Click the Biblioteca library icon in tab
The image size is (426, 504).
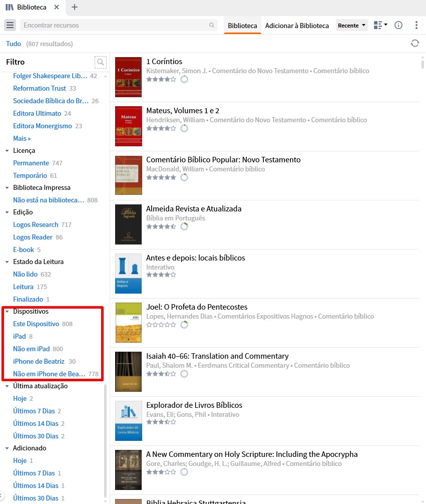click(10, 7)
